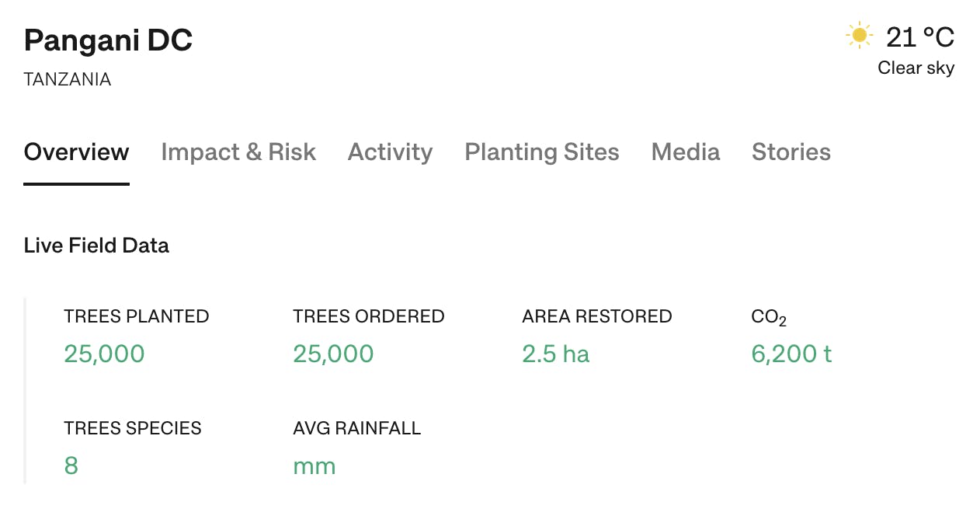Viewport: 980px width, 530px height.
Task: Click the Trees Species count 8
Action: click(71, 466)
